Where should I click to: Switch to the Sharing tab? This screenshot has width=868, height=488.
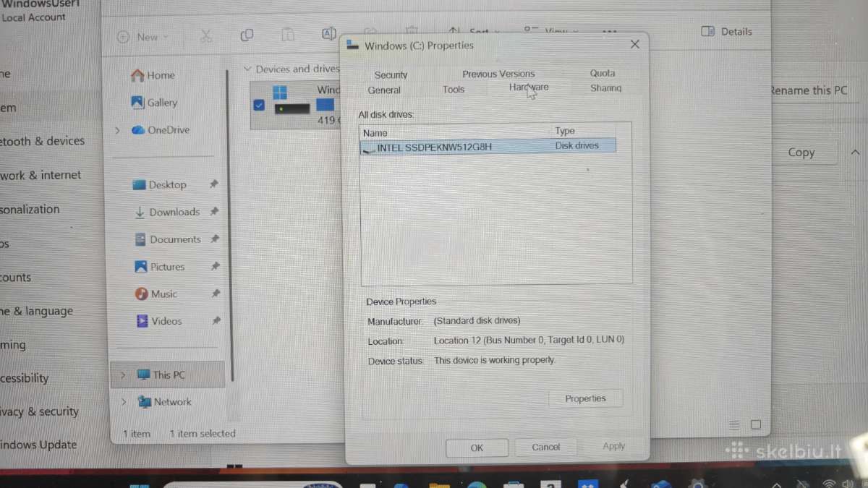click(x=605, y=88)
